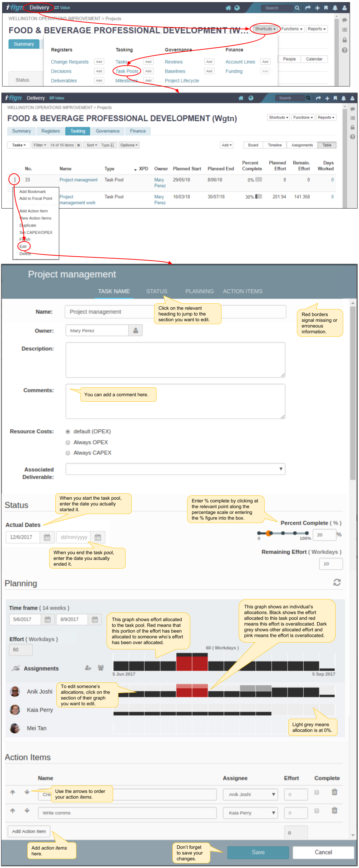Select default (OPEX) resource cost radio
The height and width of the screenshot is (868, 359).
[x=68, y=431]
